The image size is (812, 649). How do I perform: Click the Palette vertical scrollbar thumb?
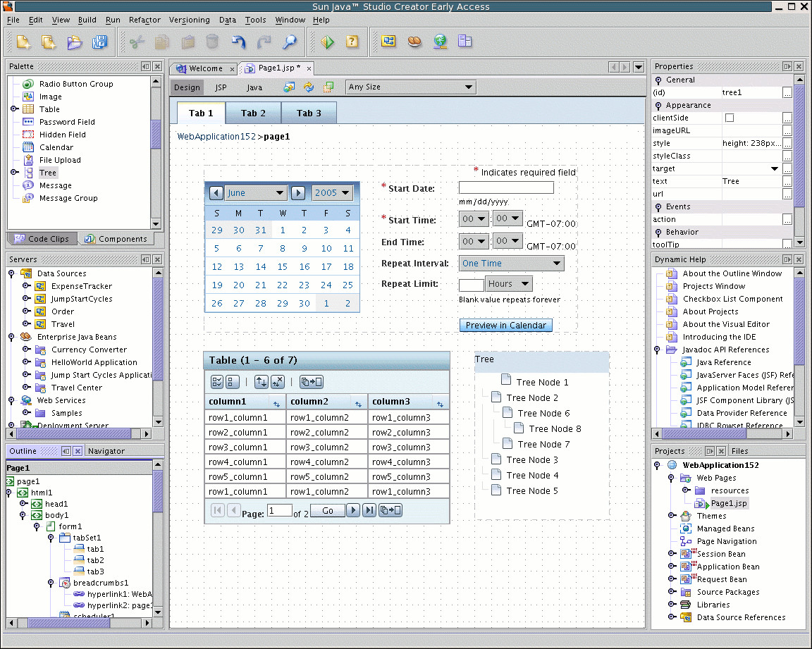point(156,134)
